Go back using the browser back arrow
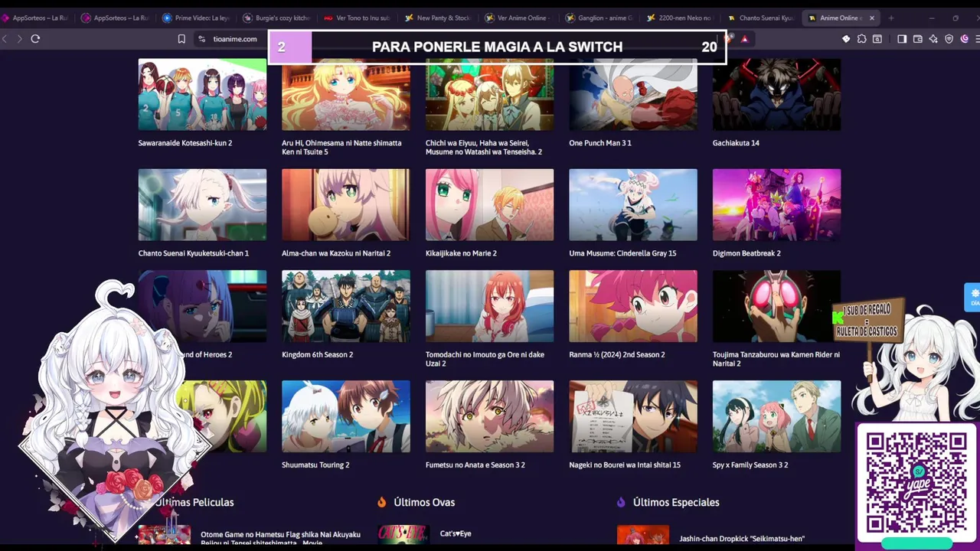This screenshot has height=551, width=980. (5, 38)
